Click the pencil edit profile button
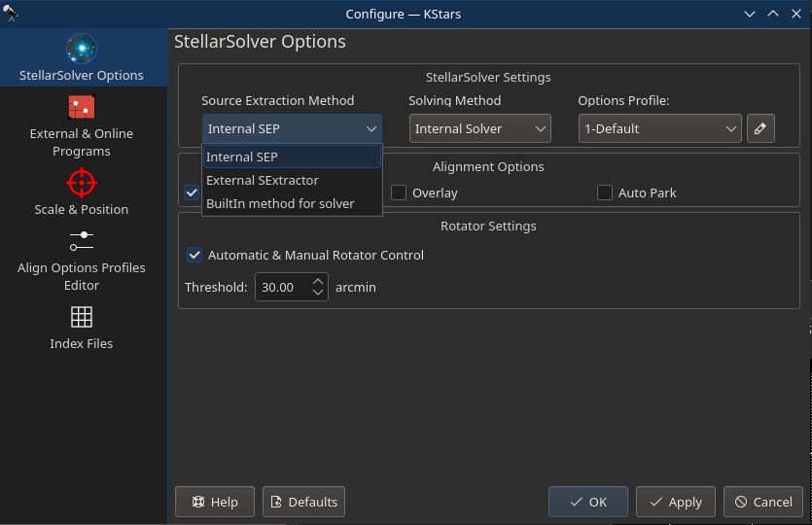 point(760,128)
